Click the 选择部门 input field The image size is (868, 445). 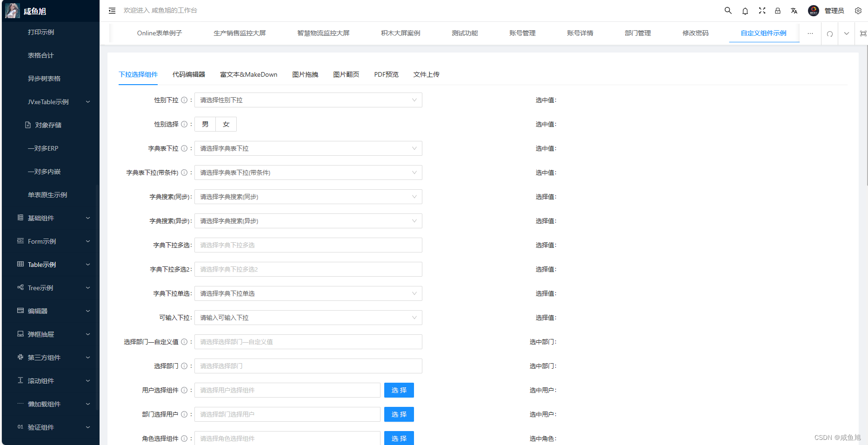[x=308, y=366]
